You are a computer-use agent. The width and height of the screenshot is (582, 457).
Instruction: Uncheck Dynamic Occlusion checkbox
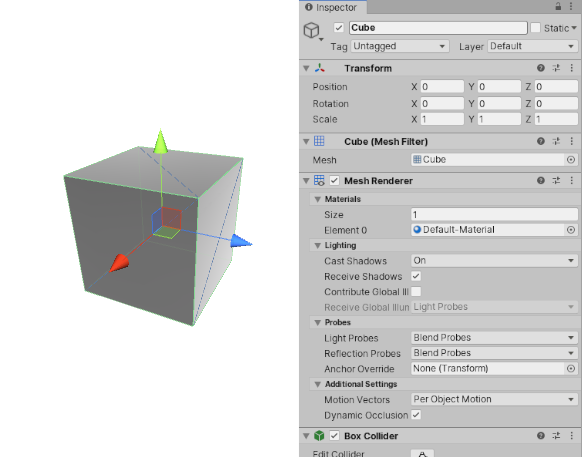coord(416,415)
